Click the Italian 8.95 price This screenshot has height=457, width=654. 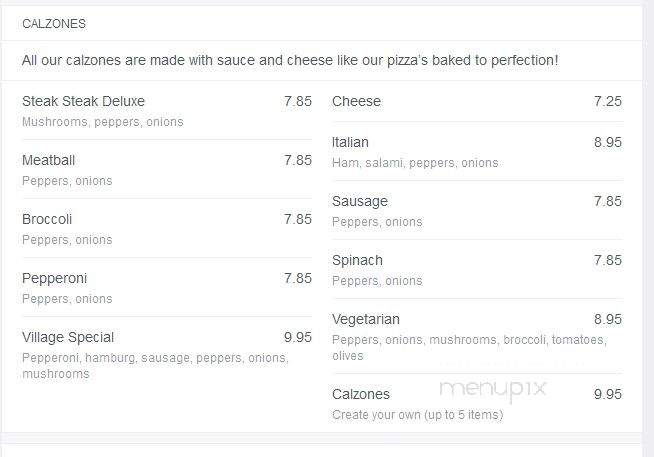pos(608,143)
